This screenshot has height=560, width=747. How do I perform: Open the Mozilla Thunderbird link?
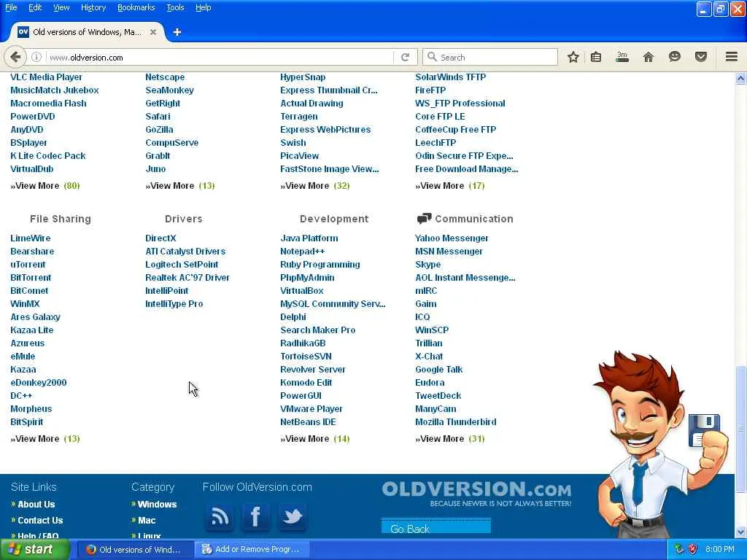pyautogui.click(x=455, y=422)
